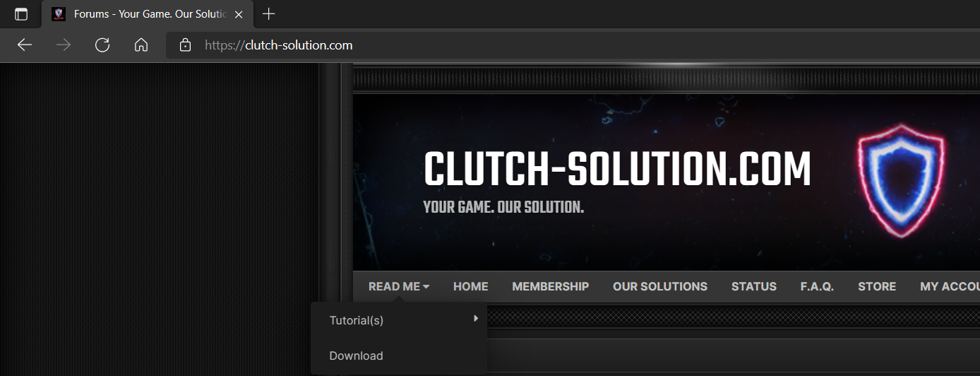
Task: Close the Forums browser tab
Action: click(x=239, y=14)
